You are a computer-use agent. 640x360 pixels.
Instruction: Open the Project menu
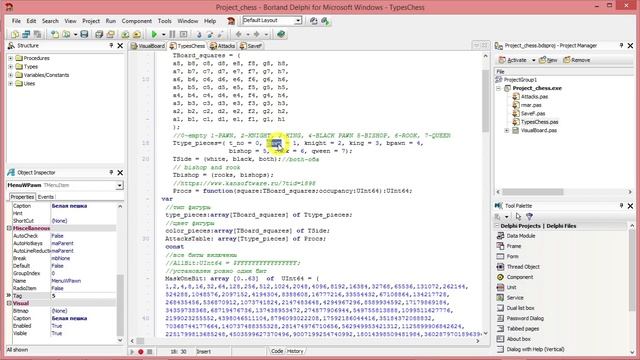pos(91,21)
